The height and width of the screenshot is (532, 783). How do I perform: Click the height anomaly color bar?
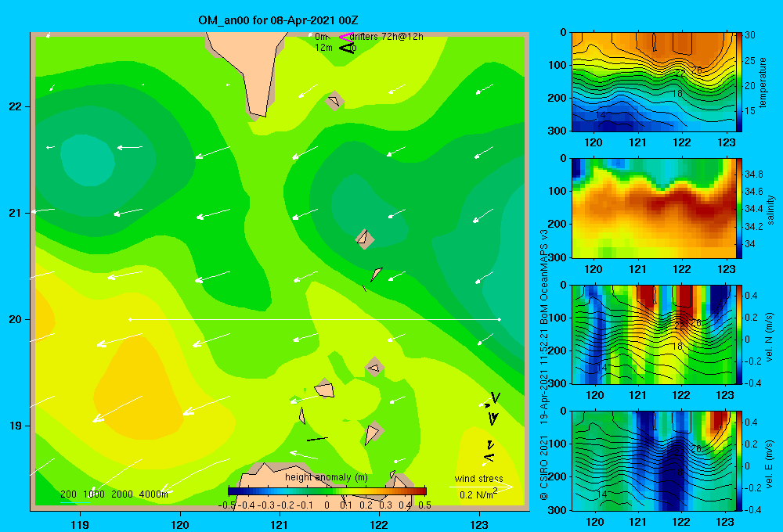(327, 491)
